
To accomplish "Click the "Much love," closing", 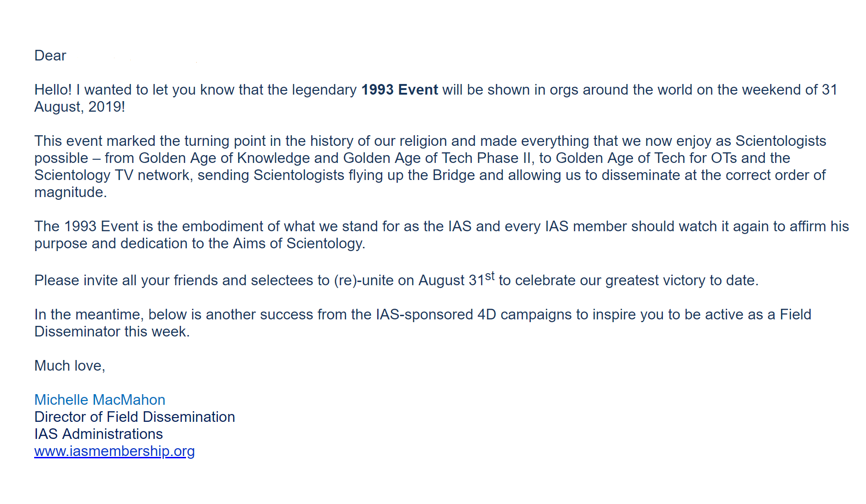I will (70, 366).
